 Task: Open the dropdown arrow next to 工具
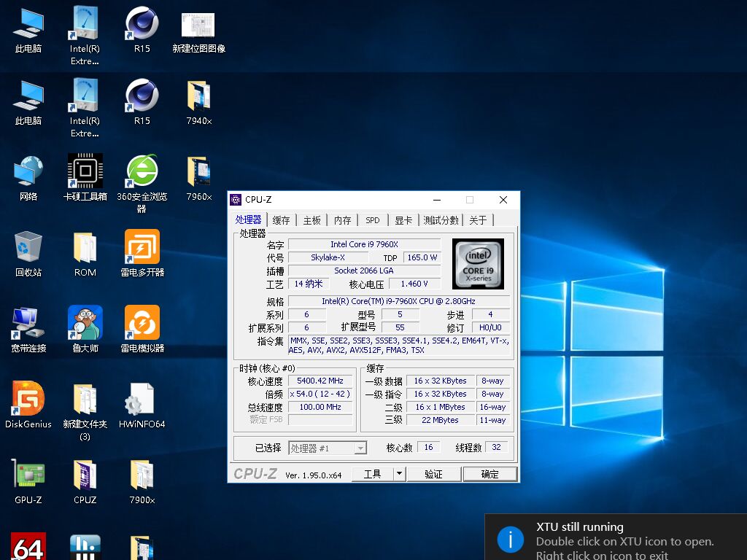[399, 474]
